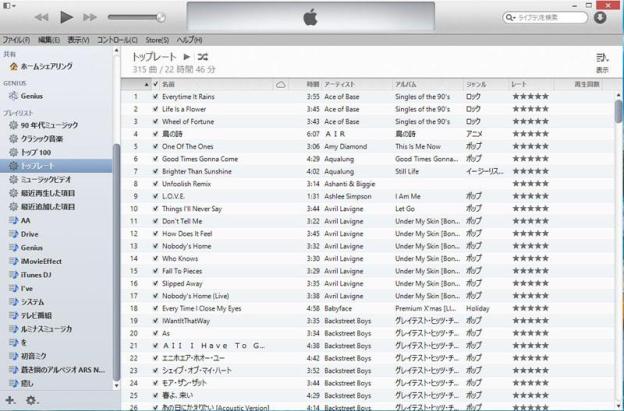Uncheck the One Of The Ones track
Viewport: 624px width, 411px height.
coord(156,146)
